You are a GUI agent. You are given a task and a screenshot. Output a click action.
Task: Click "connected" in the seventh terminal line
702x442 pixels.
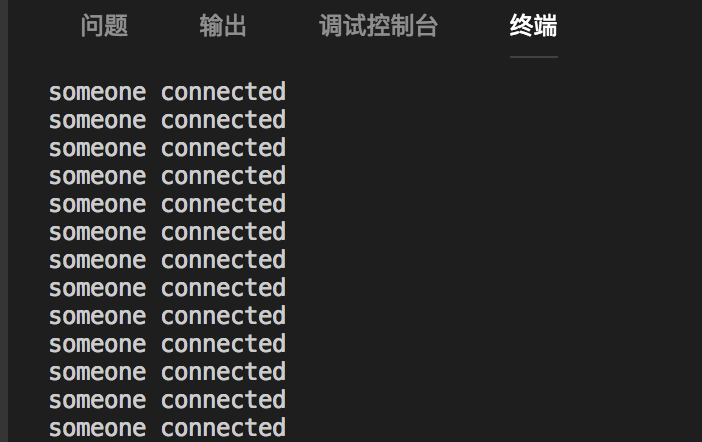223,260
